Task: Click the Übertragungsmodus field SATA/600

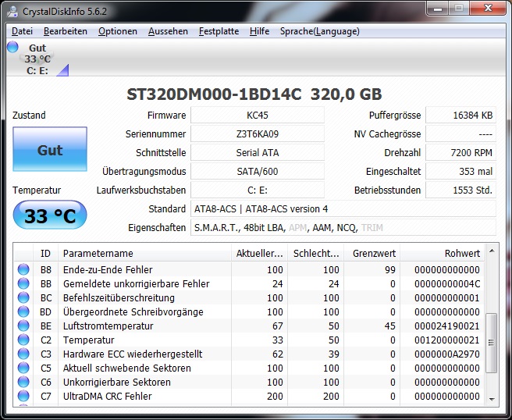Action: point(258,171)
